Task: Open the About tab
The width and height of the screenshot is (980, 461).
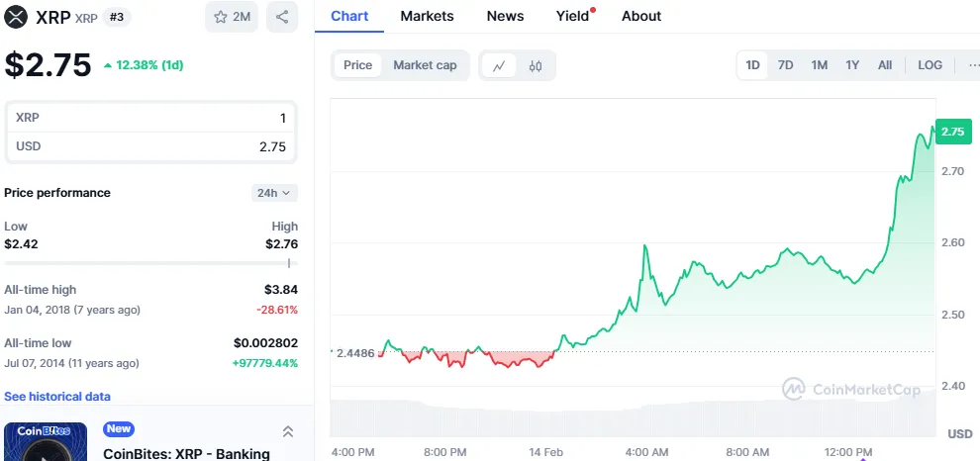Action: tap(641, 16)
